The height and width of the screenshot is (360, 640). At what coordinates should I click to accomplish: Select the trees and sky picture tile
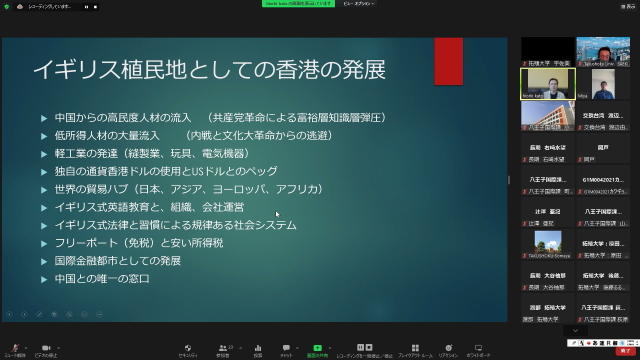[x=548, y=244]
